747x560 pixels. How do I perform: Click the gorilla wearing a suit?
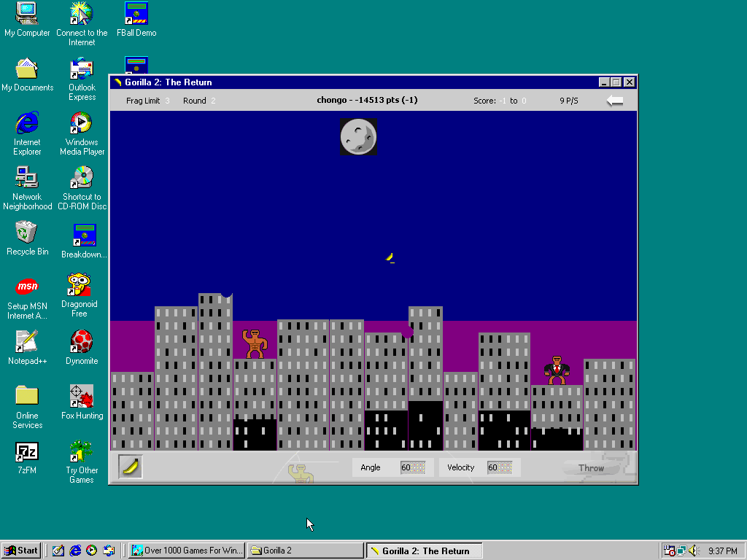[557, 370]
